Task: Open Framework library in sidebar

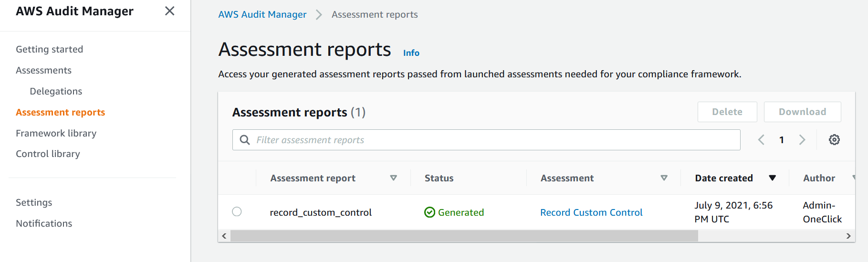Action: 56,133
